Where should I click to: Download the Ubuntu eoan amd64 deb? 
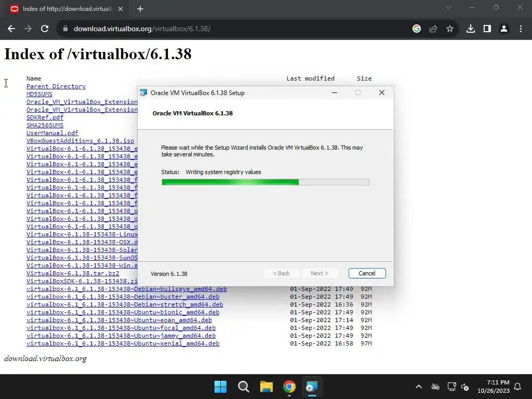click(x=119, y=320)
